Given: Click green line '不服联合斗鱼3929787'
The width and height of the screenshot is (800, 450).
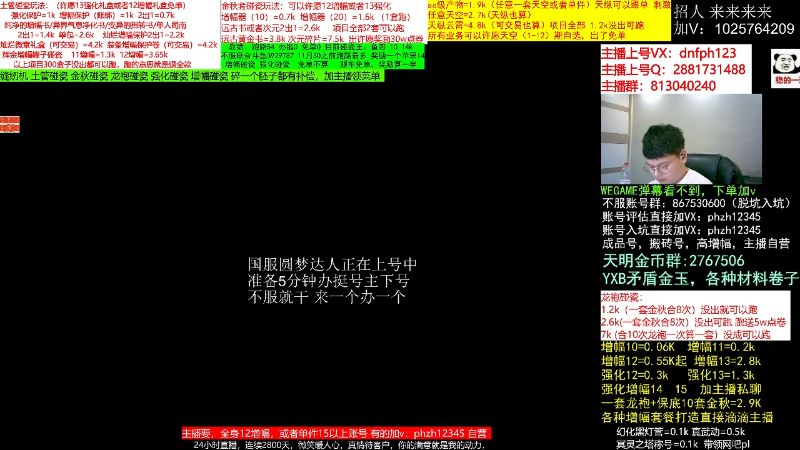Looking at the screenshot, I should pyautogui.click(x=322, y=55).
